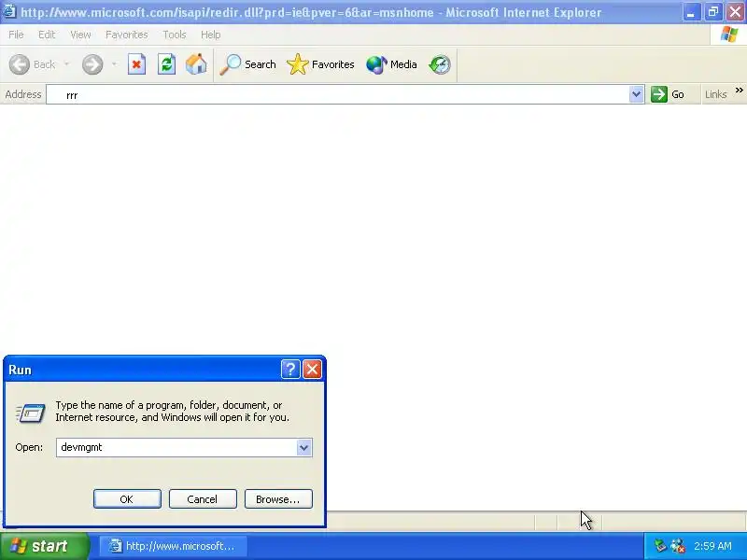This screenshot has width=747, height=560.
Task: Click the Safely Remove Hardware tray icon
Action: 660,545
